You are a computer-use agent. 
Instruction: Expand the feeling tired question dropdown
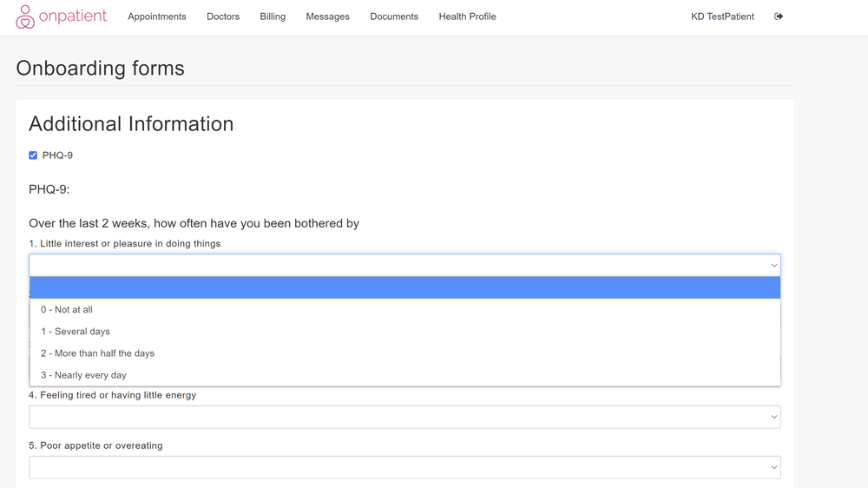[x=404, y=417]
